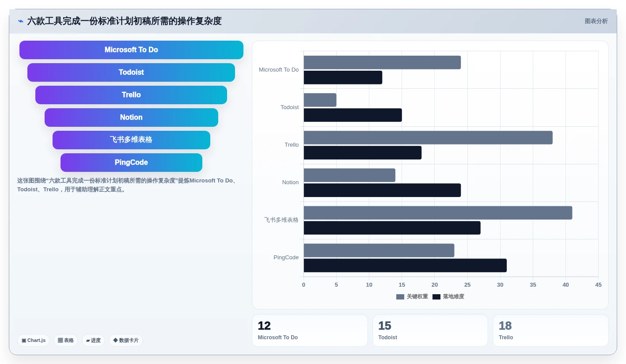
Task: Click the 关键权重 bar for 飞书多维表格
Action: (x=438, y=213)
